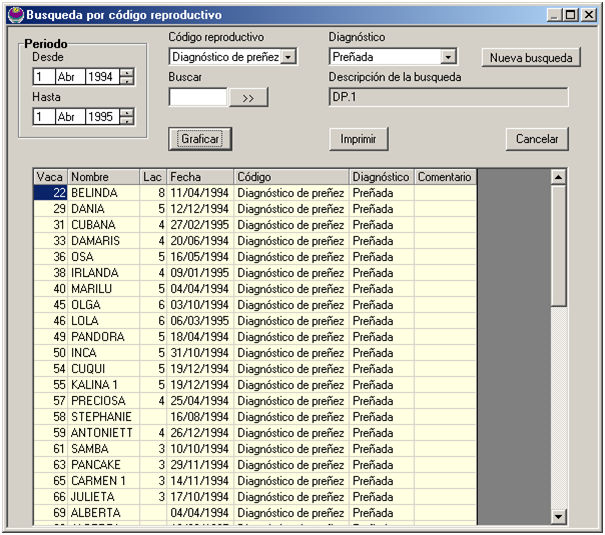Click the table scrollbar down arrow

coord(558,516)
